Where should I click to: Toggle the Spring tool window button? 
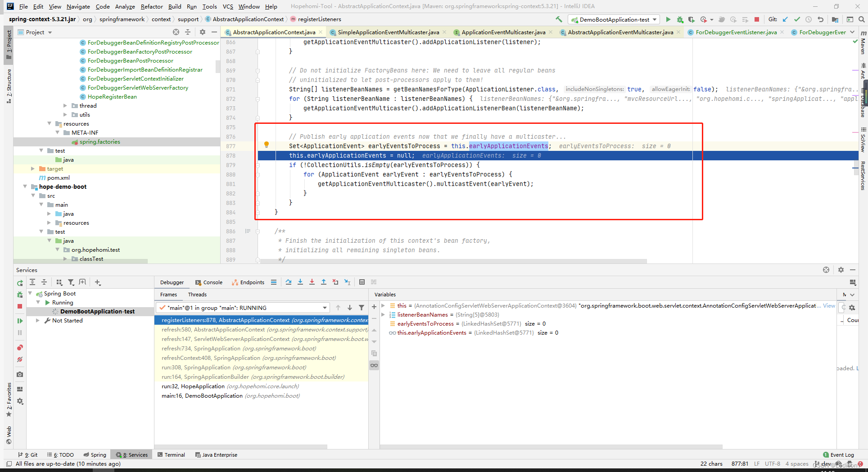pyautogui.click(x=95, y=454)
